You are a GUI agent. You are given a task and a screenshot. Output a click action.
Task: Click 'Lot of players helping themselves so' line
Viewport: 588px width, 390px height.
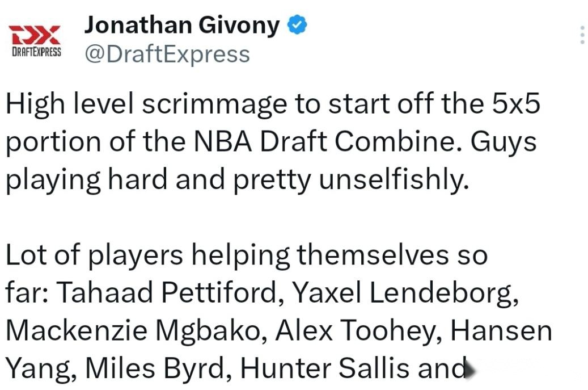tap(247, 255)
